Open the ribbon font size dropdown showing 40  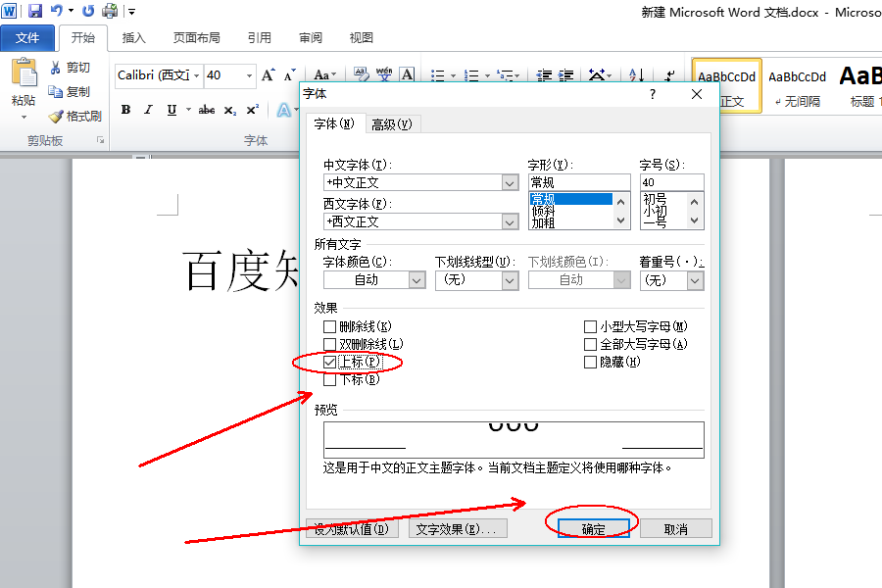pos(249,75)
